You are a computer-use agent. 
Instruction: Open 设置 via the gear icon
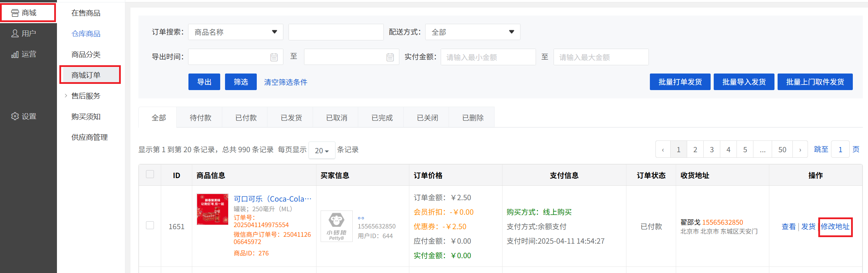point(15,116)
